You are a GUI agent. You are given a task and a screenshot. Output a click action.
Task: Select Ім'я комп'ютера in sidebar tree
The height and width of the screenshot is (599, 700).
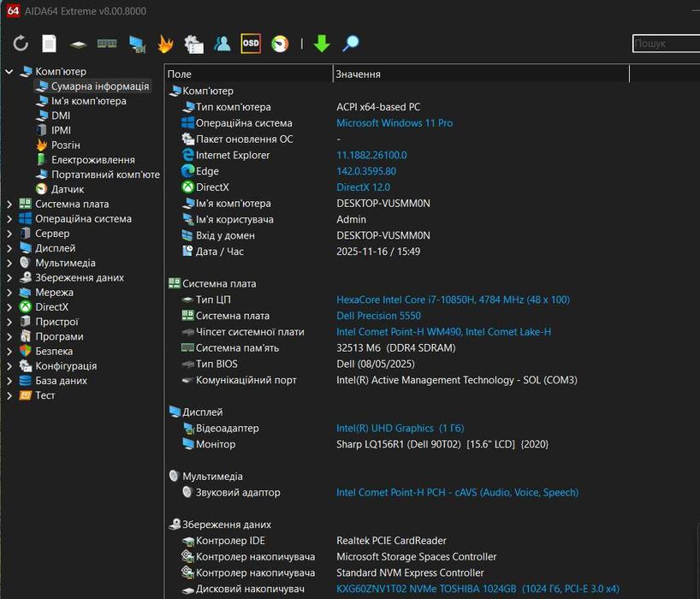point(88,101)
